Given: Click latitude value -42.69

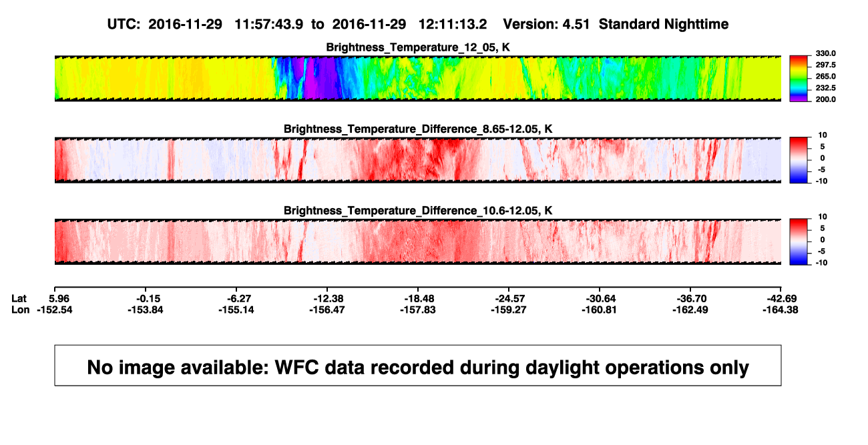Looking at the screenshot, I should click(x=781, y=298).
